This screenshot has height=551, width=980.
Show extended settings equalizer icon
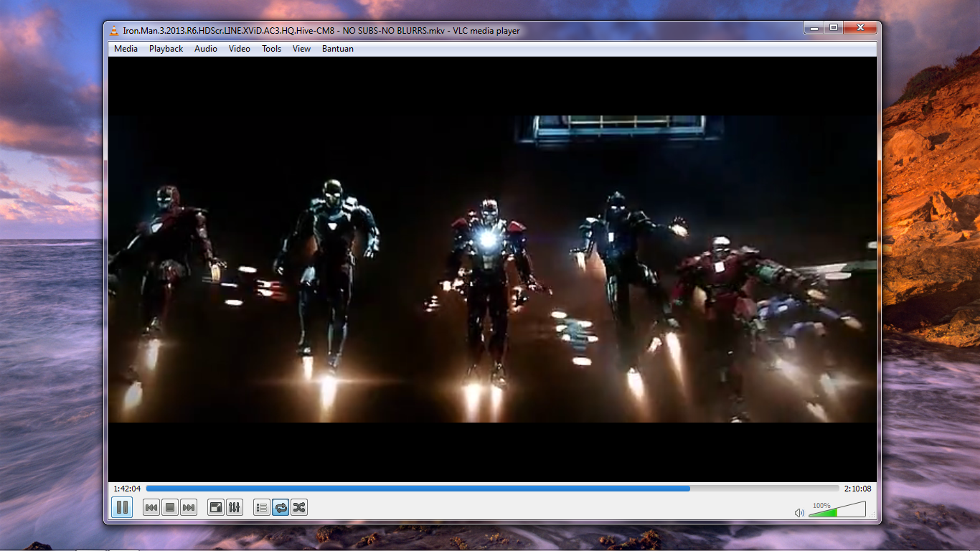(x=235, y=508)
